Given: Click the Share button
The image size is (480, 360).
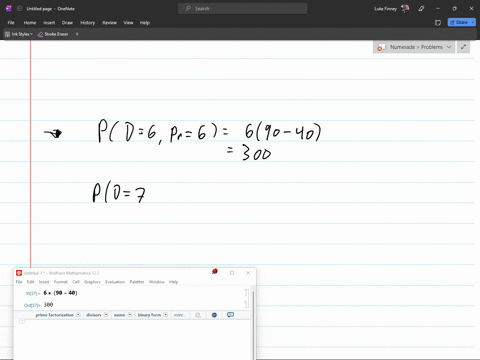Looking at the screenshot, I should tap(459, 22).
